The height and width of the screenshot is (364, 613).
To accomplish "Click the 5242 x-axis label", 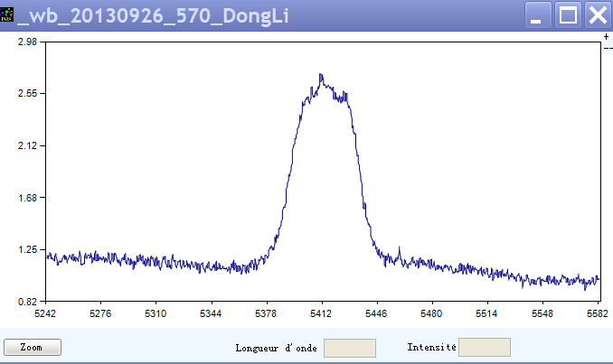I will [x=45, y=313].
